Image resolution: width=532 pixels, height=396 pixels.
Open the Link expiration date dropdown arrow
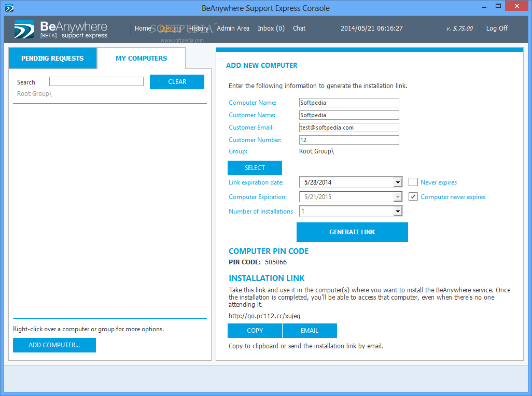(398, 182)
